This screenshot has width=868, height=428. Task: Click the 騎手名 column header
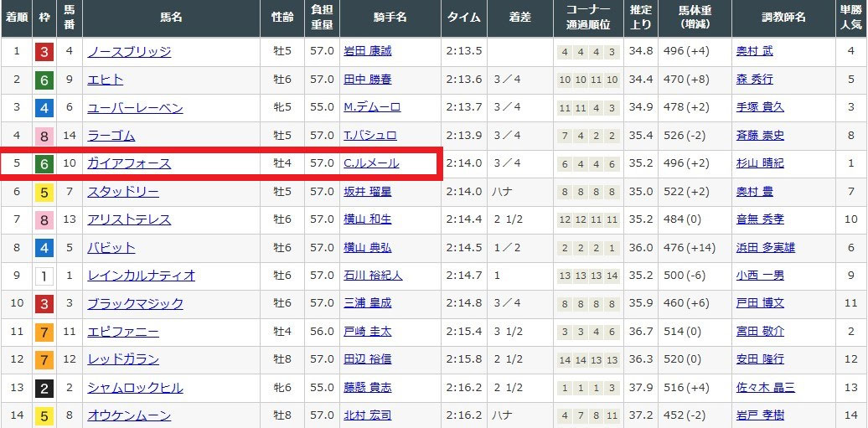pyautogui.click(x=390, y=18)
